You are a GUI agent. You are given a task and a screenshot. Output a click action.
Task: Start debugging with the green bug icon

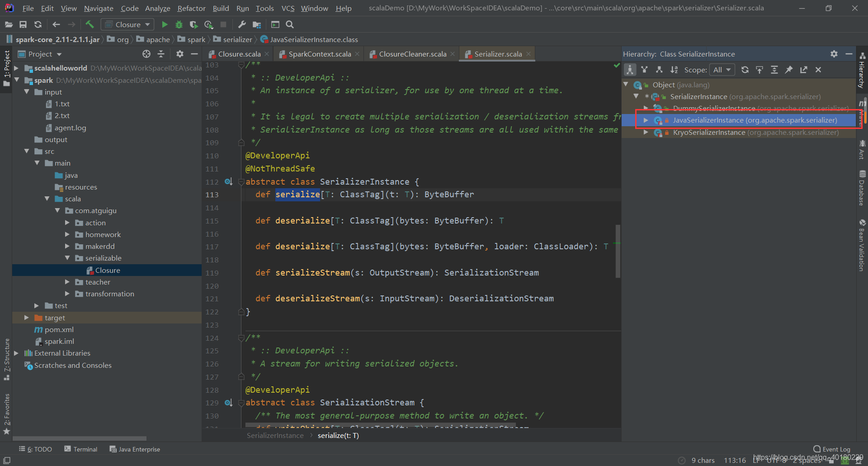tap(179, 24)
